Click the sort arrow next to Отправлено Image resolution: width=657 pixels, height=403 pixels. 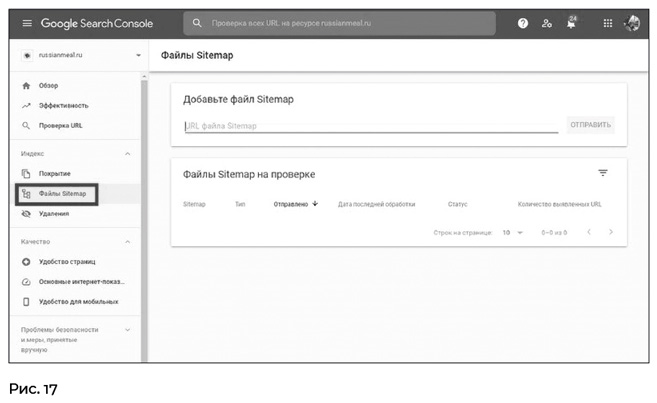click(x=315, y=204)
